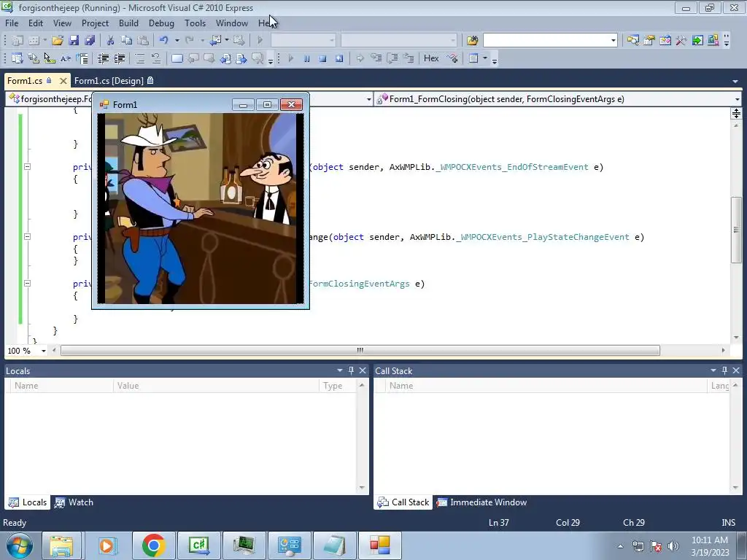Screen dimensions: 747x560
Task: Open Call Stack window position dropdown
Action: tap(713, 370)
